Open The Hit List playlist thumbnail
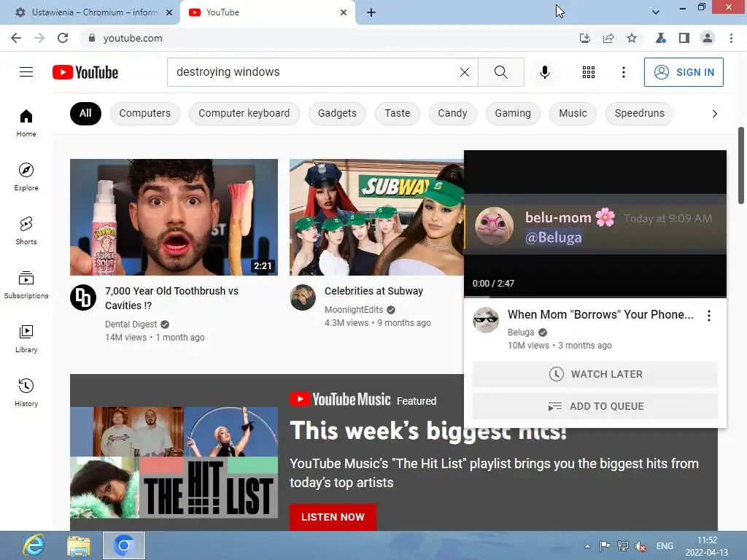 174,462
